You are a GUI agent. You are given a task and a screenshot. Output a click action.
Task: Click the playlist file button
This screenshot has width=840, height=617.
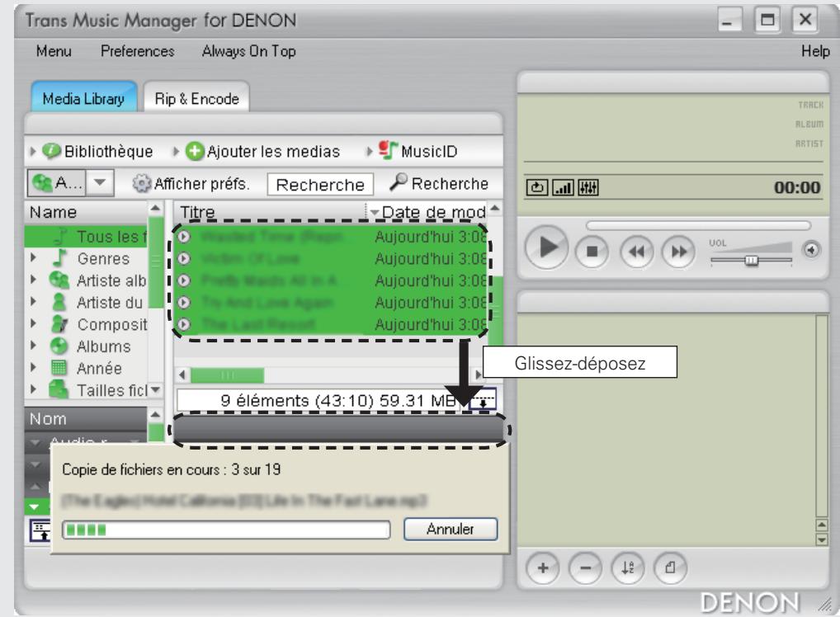click(670, 568)
